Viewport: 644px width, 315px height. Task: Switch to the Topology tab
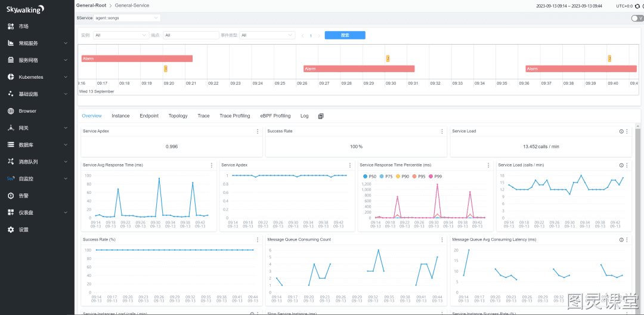pos(178,116)
